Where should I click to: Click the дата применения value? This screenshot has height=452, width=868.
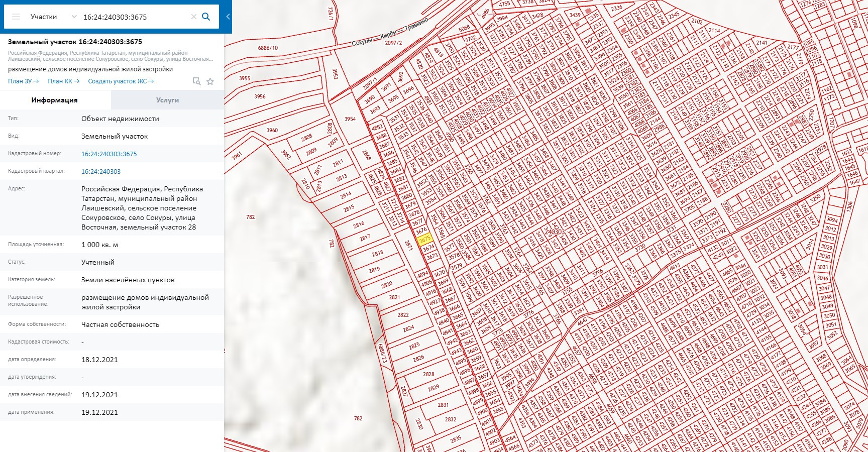click(99, 412)
